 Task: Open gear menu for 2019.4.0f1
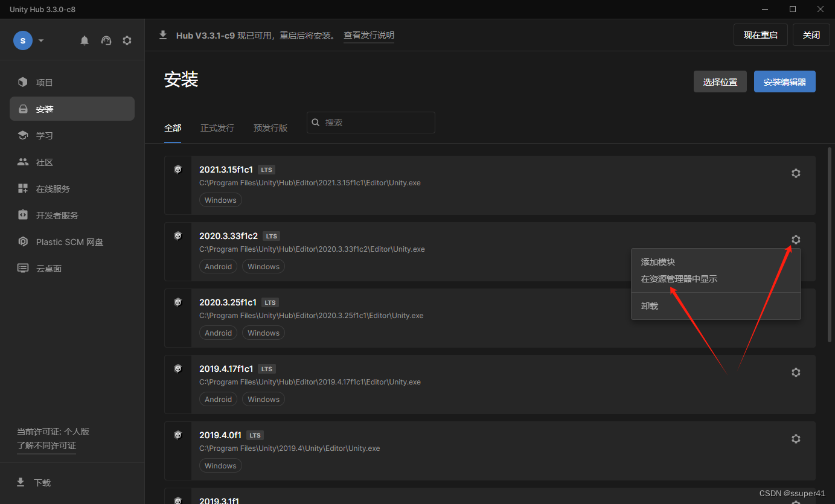click(x=796, y=439)
